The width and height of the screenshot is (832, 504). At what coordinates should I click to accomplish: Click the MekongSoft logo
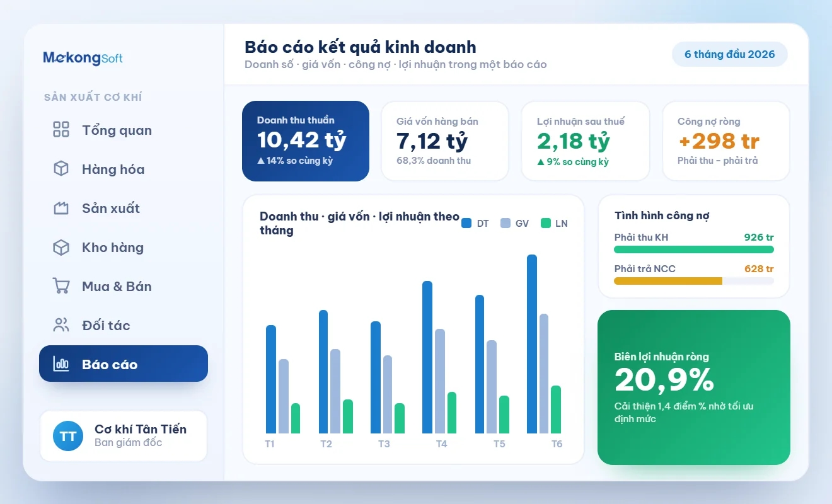coord(83,58)
